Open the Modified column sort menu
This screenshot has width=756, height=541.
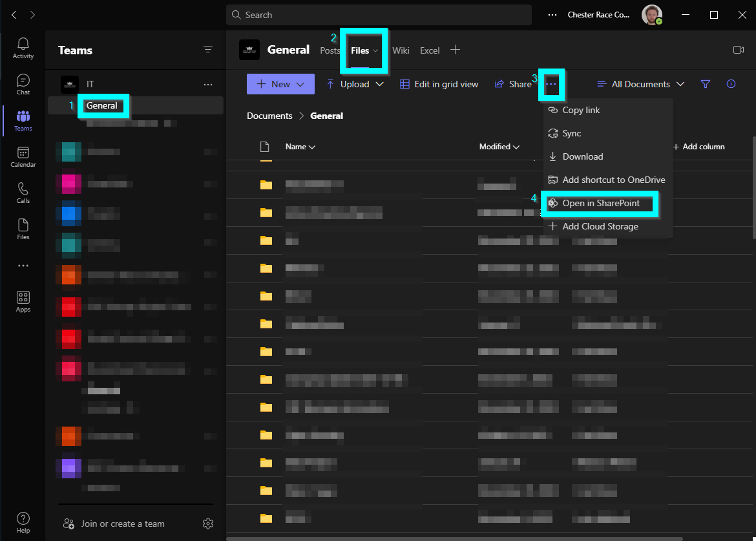(x=499, y=147)
